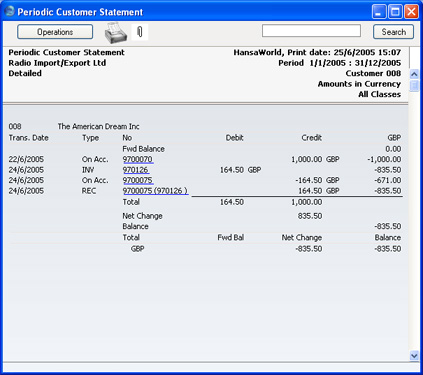Viewport: 423px width, 375px height.
Task: Click the credit amount 1,000.00 GBP
Action: tap(315, 159)
